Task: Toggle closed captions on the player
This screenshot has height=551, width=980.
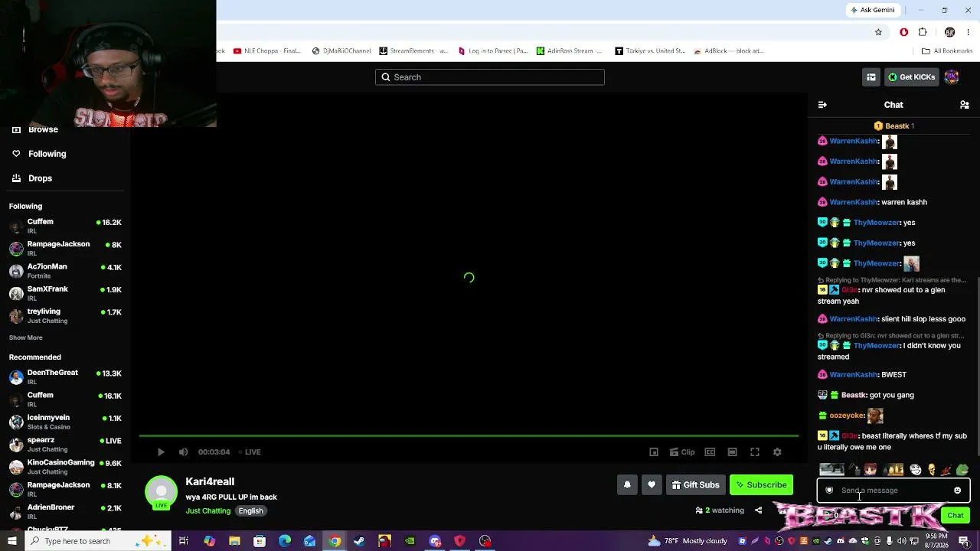Action: (710, 452)
